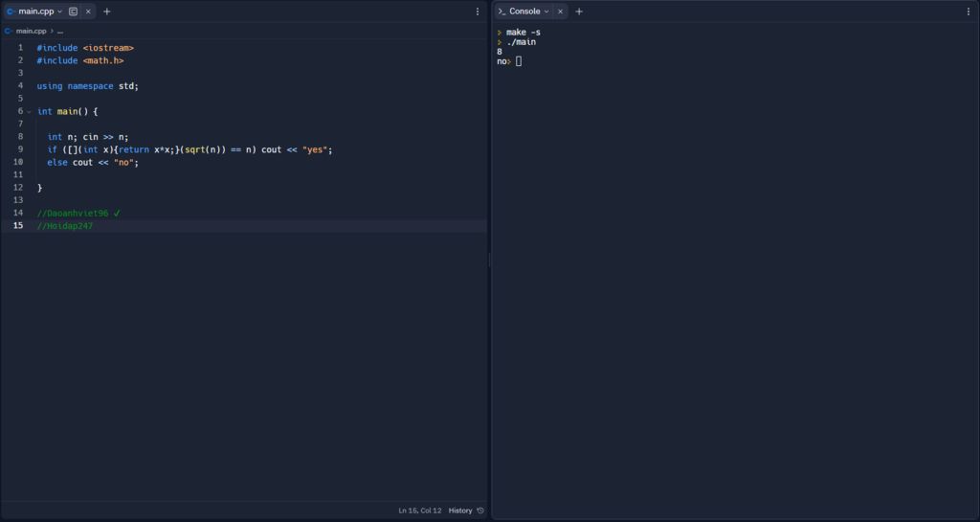Screen dimensions: 980x522
Task: Open console pane three-dot options menu
Action: 969,11
